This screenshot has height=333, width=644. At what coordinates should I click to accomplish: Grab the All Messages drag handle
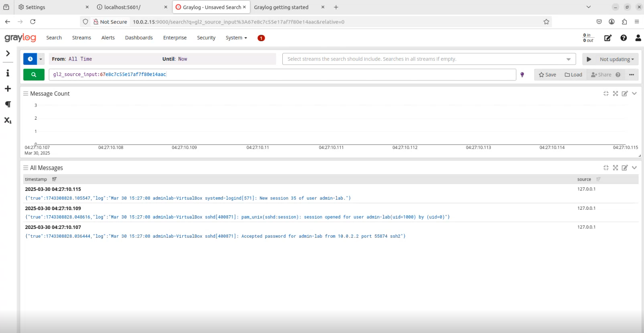26,168
